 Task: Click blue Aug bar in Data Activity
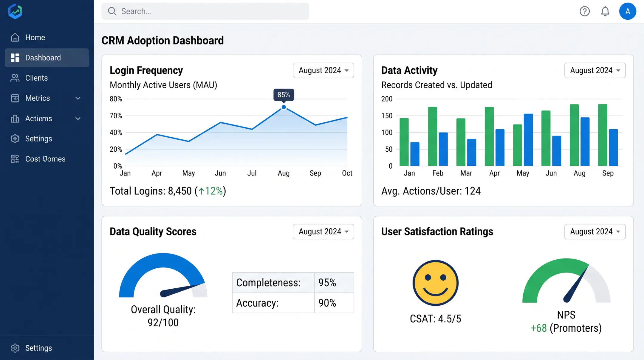pos(585,141)
